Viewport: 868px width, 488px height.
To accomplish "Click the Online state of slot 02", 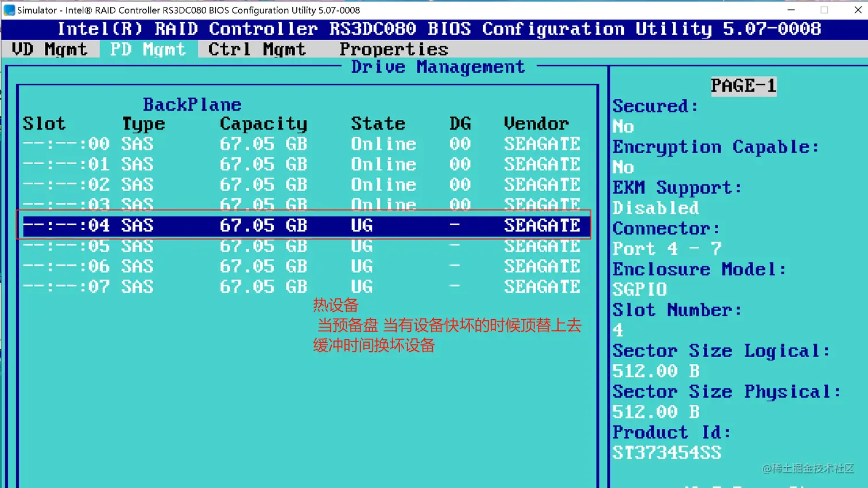I will tap(383, 184).
